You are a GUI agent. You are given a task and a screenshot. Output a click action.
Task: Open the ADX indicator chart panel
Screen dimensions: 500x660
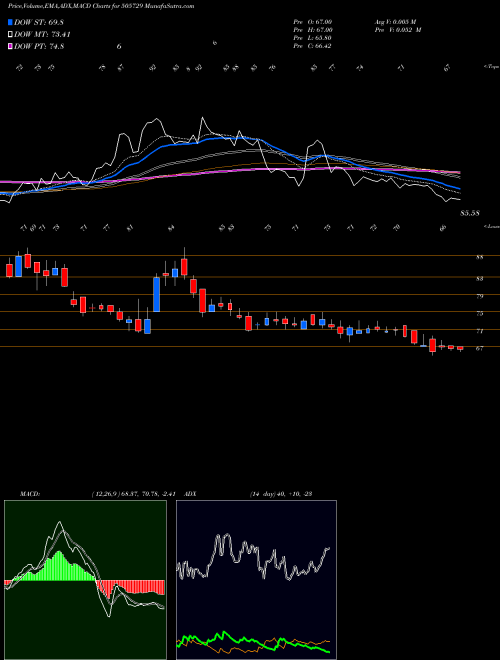(x=256, y=580)
